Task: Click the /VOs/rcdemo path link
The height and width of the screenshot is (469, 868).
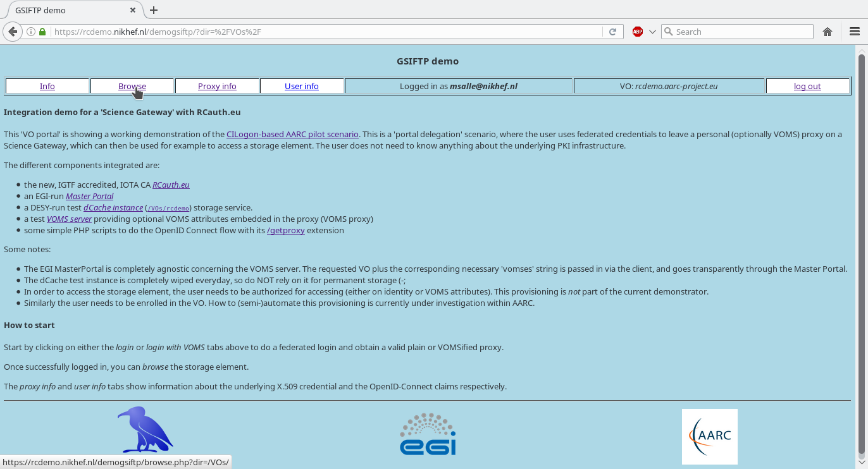Action: click(168, 208)
